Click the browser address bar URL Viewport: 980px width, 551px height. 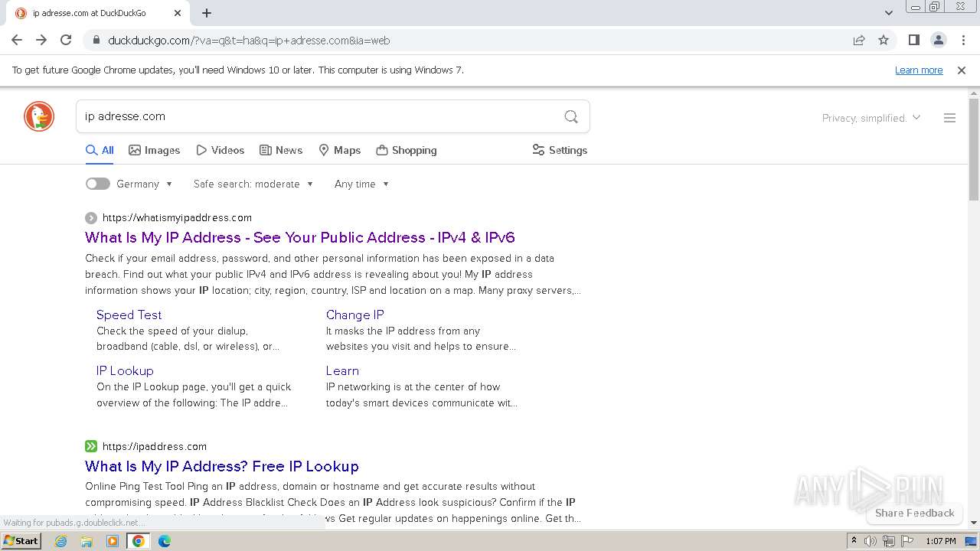249,40
